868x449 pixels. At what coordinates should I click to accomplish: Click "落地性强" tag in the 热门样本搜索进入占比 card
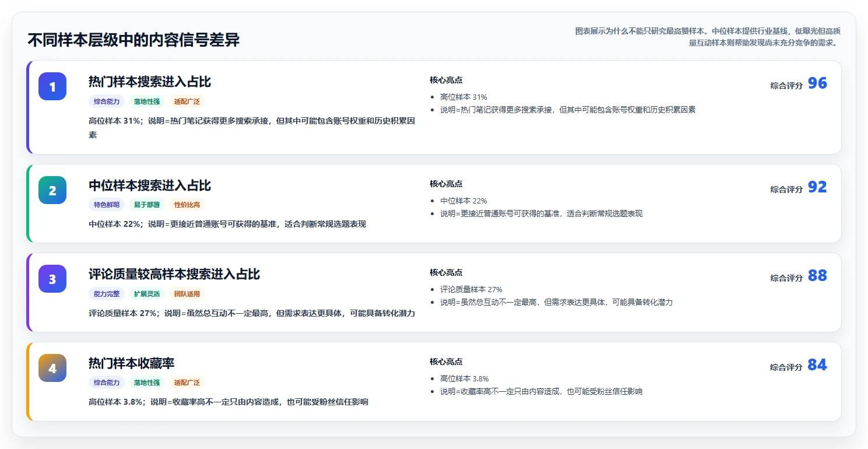[x=147, y=101]
